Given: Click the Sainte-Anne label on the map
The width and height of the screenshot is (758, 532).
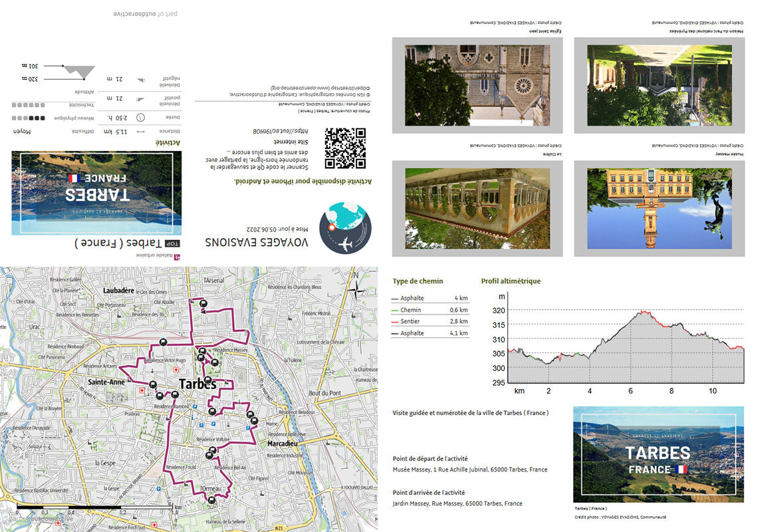Looking at the screenshot, I should click(106, 382).
